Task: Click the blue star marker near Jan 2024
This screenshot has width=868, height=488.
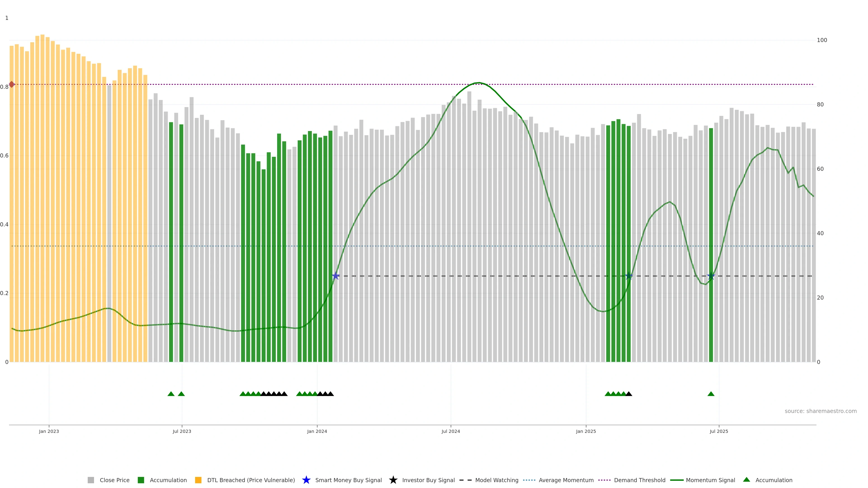Action: tap(336, 276)
